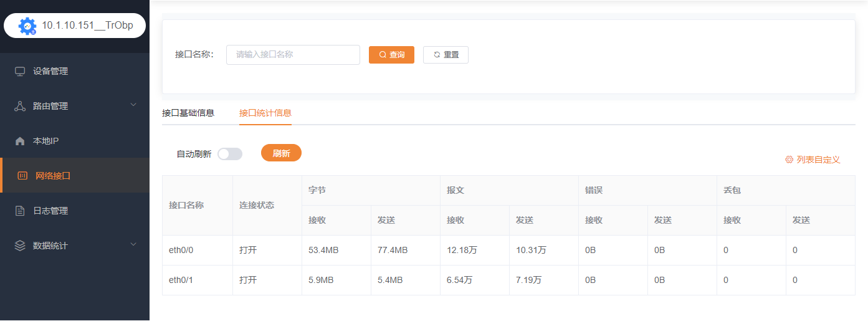Expand the 路由管理 submenu chevron

133,105
